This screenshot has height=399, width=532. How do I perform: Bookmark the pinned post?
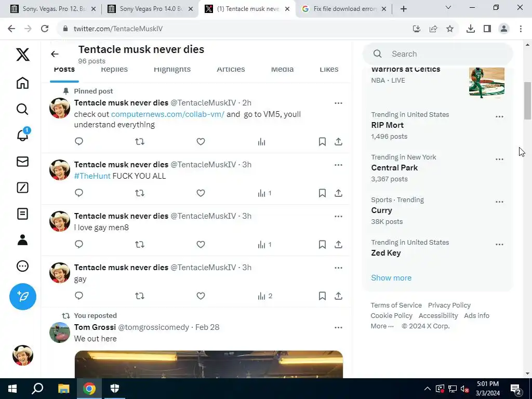[322, 141]
